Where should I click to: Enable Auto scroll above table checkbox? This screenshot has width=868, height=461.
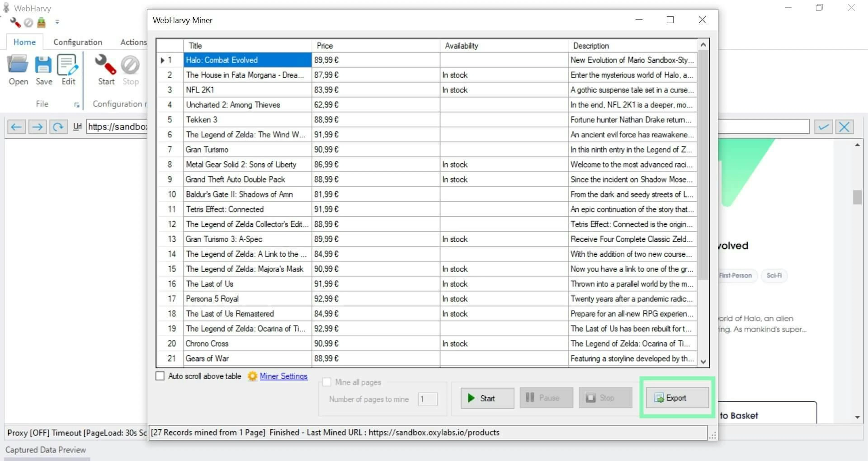coord(160,376)
